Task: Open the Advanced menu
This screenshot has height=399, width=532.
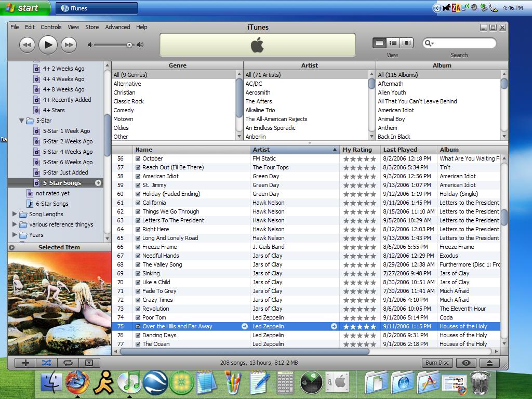Action: point(117,27)
